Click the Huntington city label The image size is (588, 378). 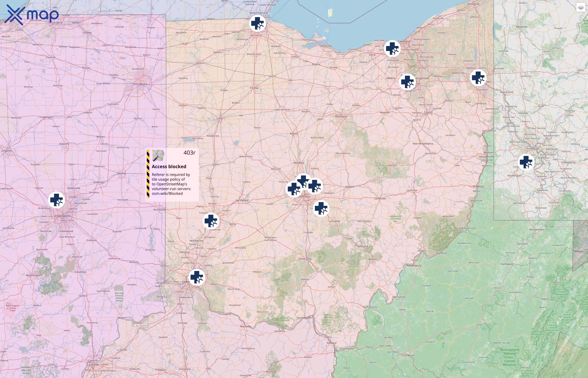(x=346, y=349)
